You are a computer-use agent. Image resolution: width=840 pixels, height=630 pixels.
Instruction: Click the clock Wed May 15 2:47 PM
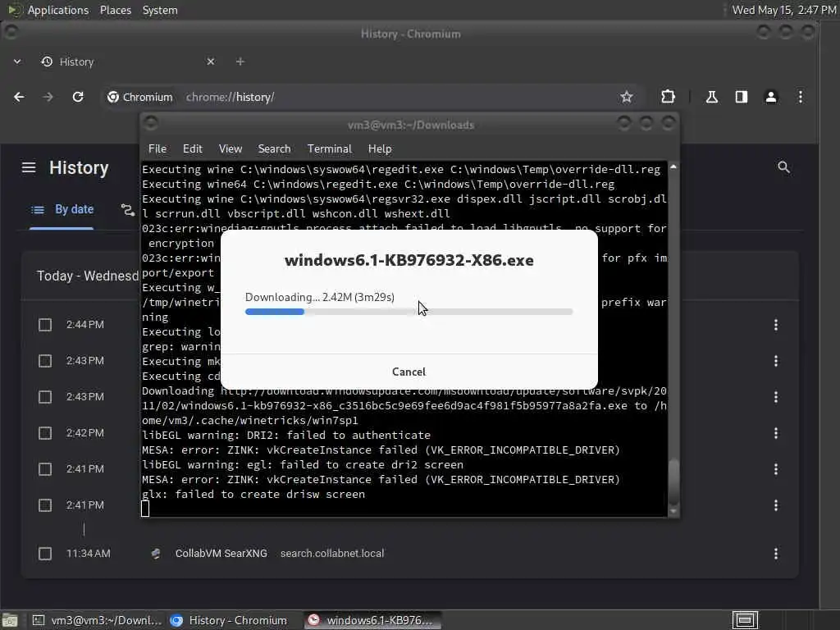(x=784, y=10)
